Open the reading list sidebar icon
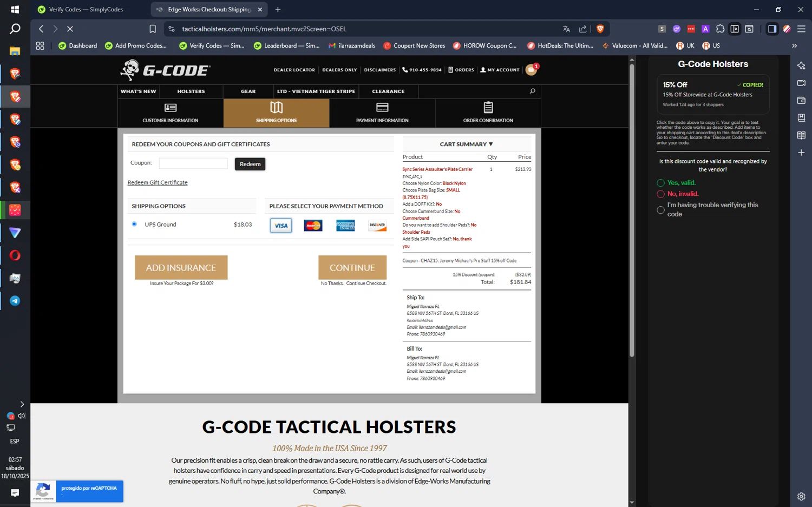 click(x=801, y=135)
